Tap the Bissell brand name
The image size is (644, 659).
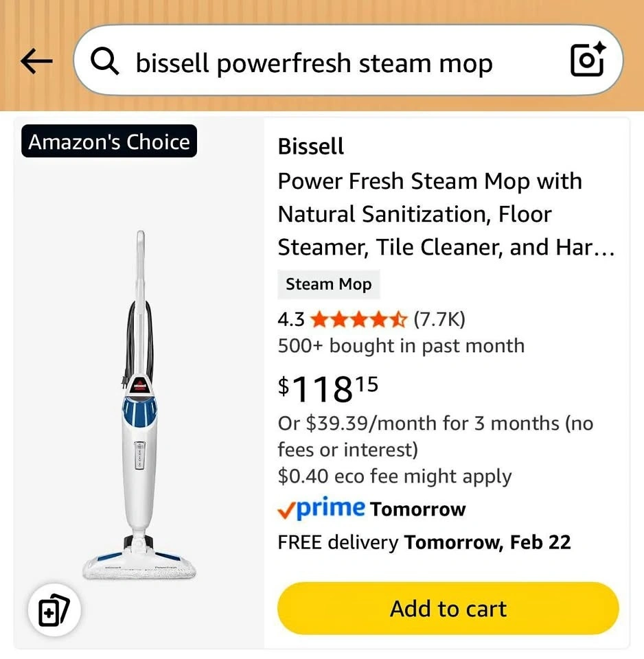point(311,146)
